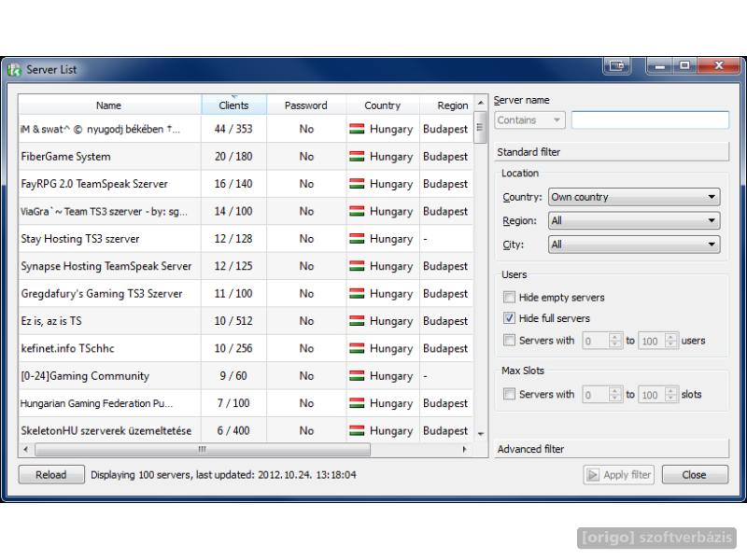Screen dimensions: 747x560
Task: Click the horizontal scroll right arrow
Action: click(x=464, y=449)
